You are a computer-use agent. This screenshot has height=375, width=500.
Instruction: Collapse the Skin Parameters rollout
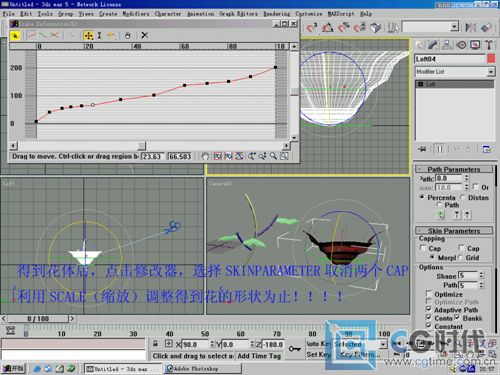tap(454, 231)
